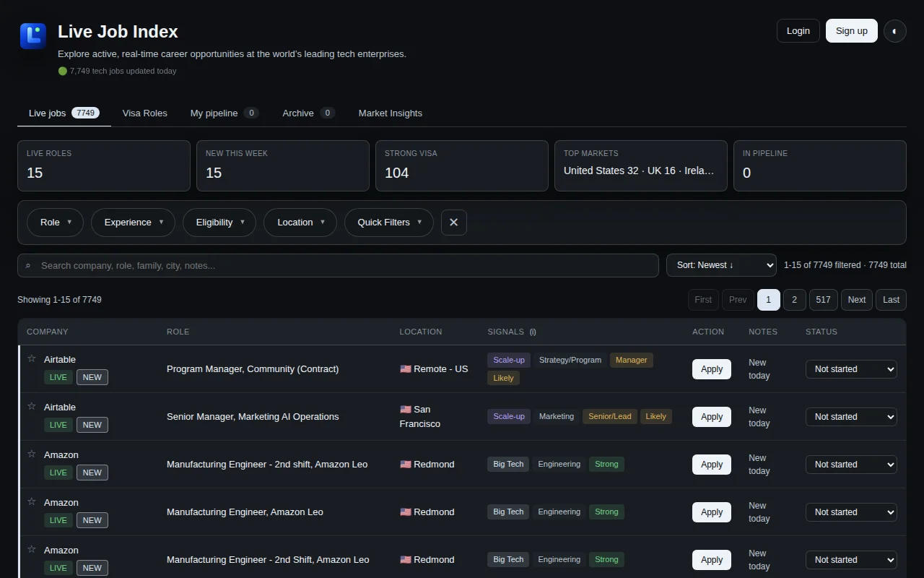
Task: Click the Strategy/Program signal tag
Action: pyautogui.click(x=570, y=360)
